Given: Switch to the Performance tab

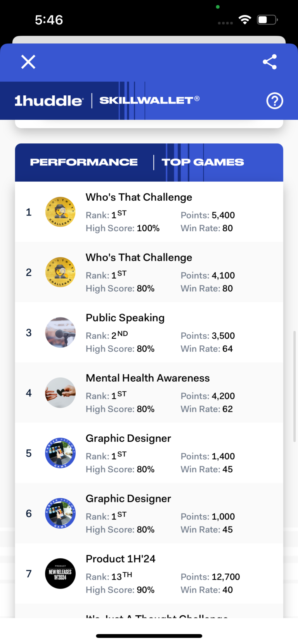Looking at the screenshot, I should tap(84, 162).
